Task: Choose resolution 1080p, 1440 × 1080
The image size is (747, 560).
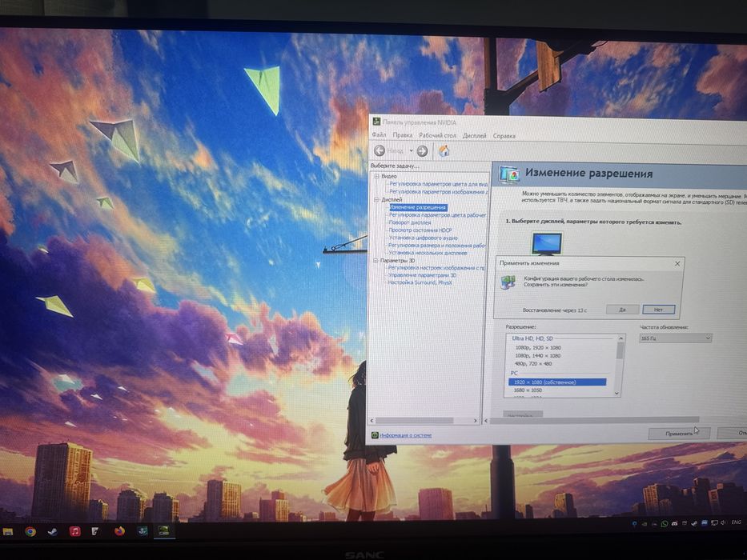Action: click(x=538, y=356)
